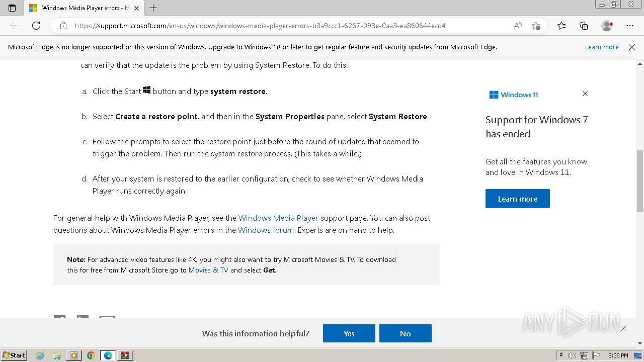Open the Movies & TV link
Viewport: 644px width, 362px height.
(x=208, y=270)
